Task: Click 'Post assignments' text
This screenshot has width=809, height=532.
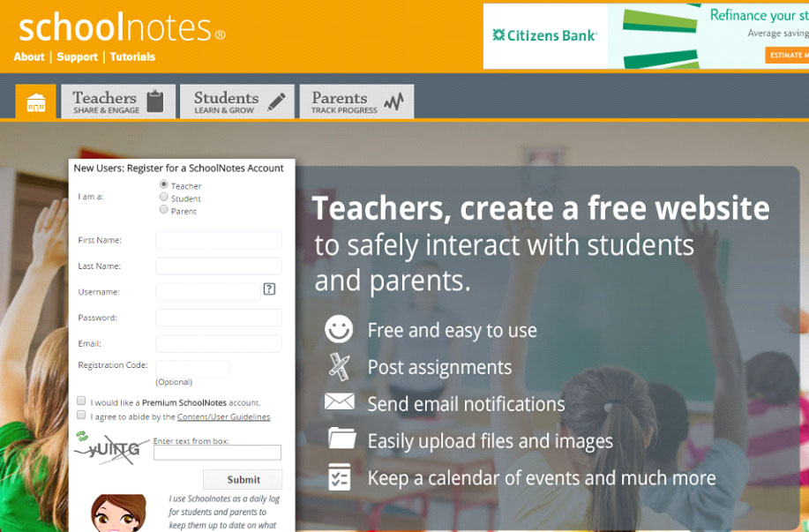Action: coord(439,367)
